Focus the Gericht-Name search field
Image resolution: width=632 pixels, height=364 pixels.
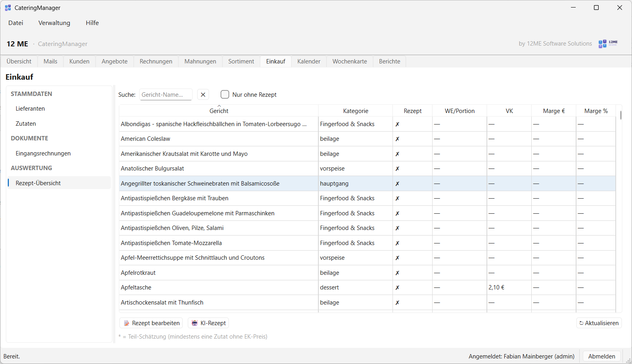click(166, 94)
